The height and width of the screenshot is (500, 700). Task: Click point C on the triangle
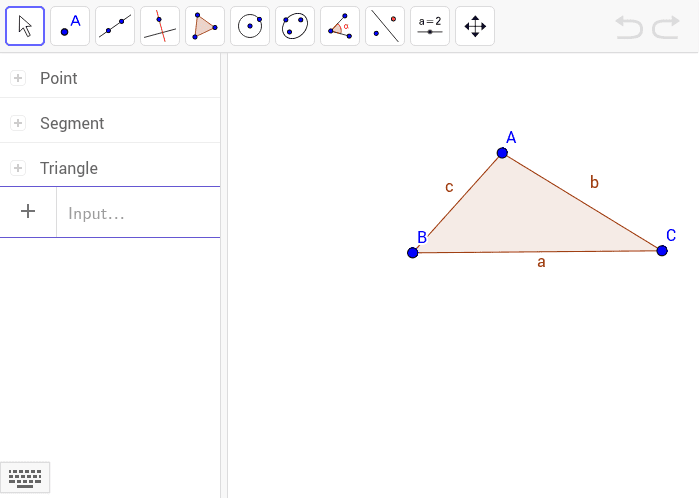[x=662, y=251]
